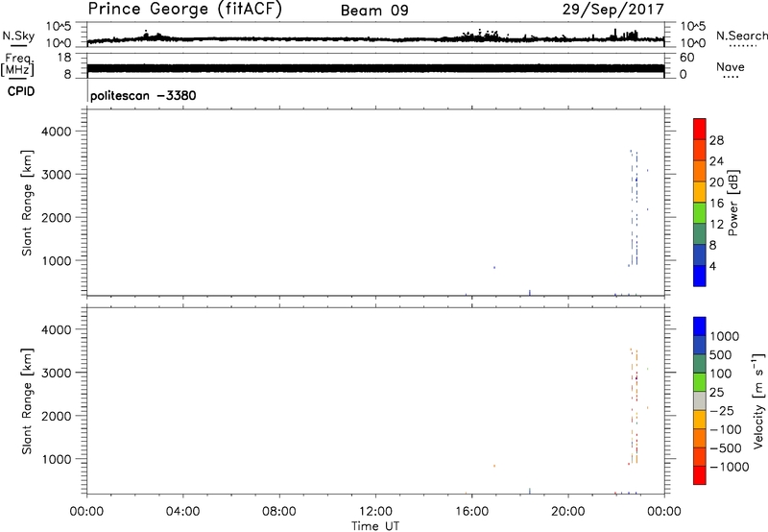This screenshot has width=768, height=532.
Task: Click the 'N.Sky' legend label
Action: pyautogui.click(x=18, y=36)
